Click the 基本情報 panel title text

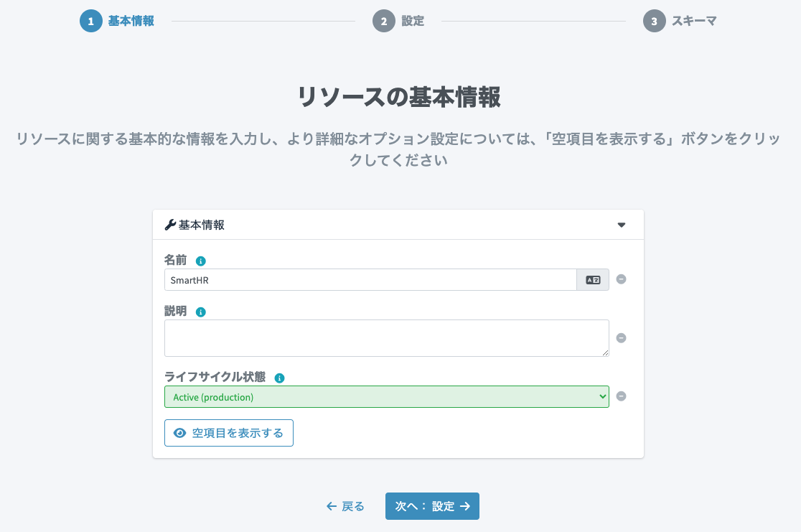coord(202,225)
